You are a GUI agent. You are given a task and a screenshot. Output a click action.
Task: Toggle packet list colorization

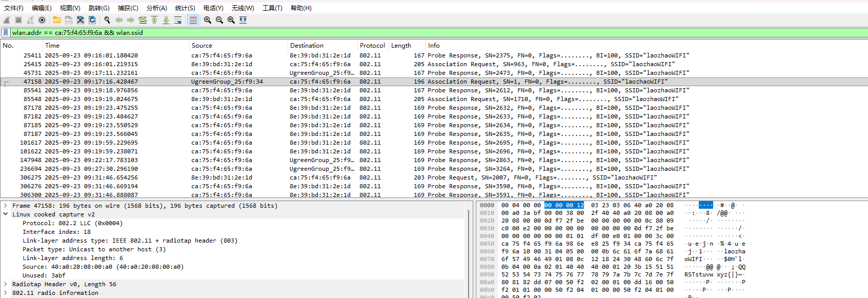click(193, 20)
